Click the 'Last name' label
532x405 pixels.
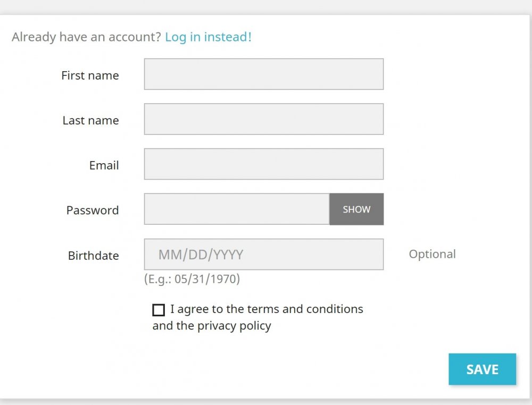pos(90,121)
